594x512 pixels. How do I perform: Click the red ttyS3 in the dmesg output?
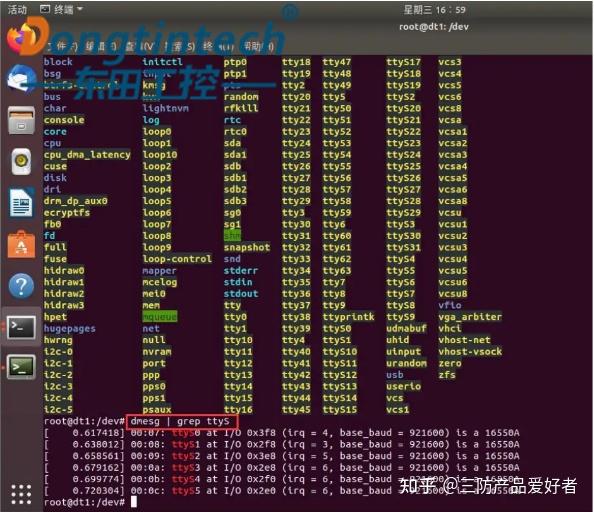pos(186,468)
